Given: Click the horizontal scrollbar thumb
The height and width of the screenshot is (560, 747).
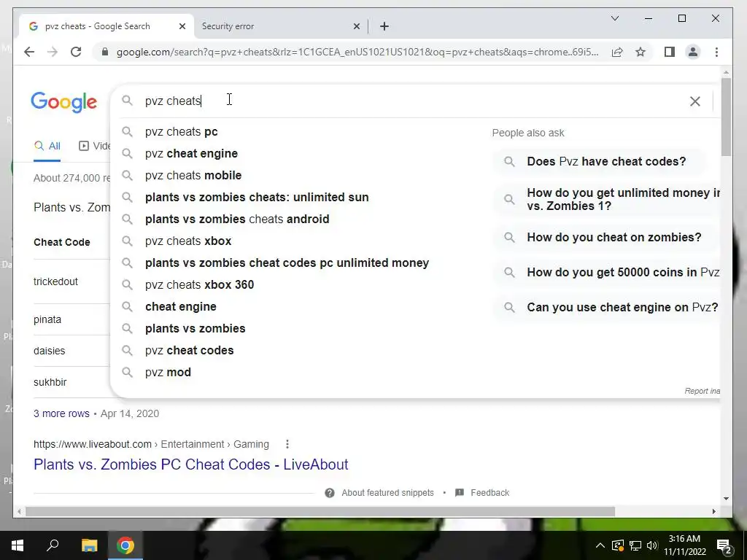Looking at the screenshot, I should click(x=320, y=511).
